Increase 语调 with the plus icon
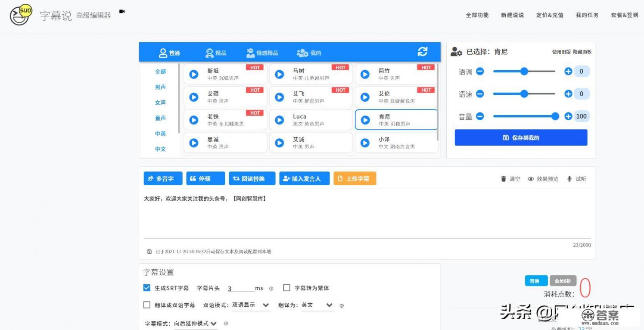 coord(568,72)
